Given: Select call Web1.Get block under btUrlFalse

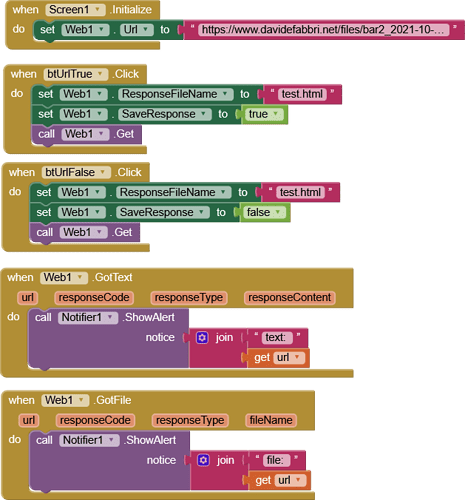Looking at the screenshot, I should (x=85, y=233).
